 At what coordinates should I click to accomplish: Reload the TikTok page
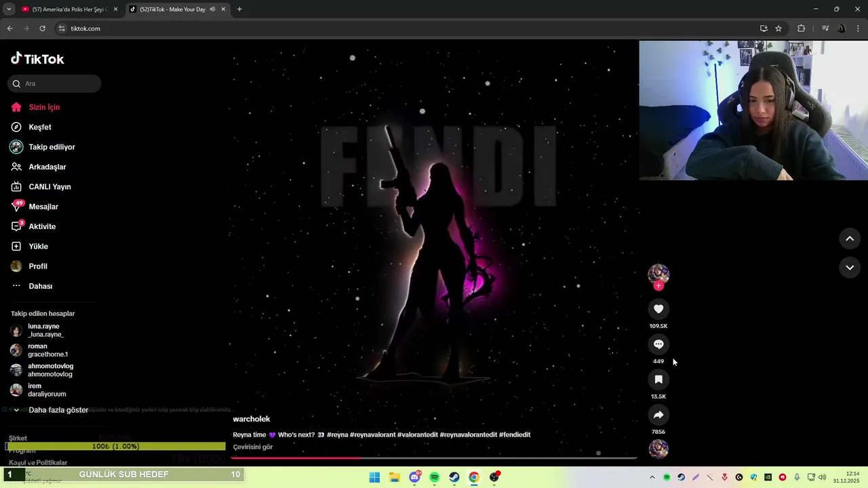coord(42,28)
